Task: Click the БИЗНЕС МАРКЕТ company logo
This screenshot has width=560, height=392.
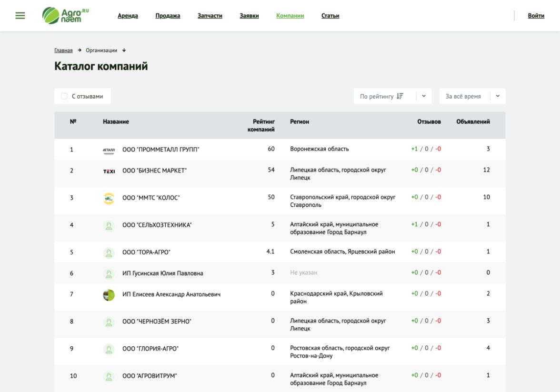Action: 109,171
